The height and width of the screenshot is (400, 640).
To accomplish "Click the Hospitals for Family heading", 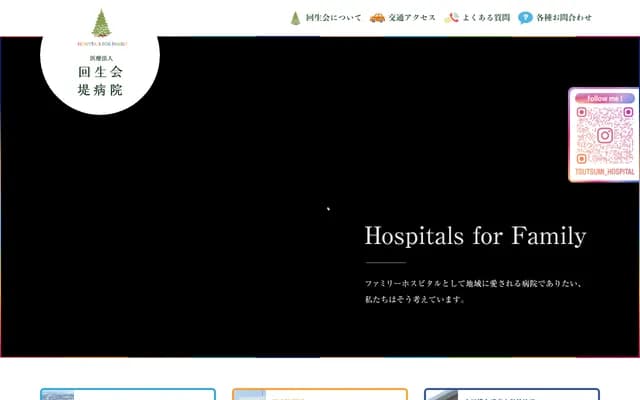I will (476, 236).
